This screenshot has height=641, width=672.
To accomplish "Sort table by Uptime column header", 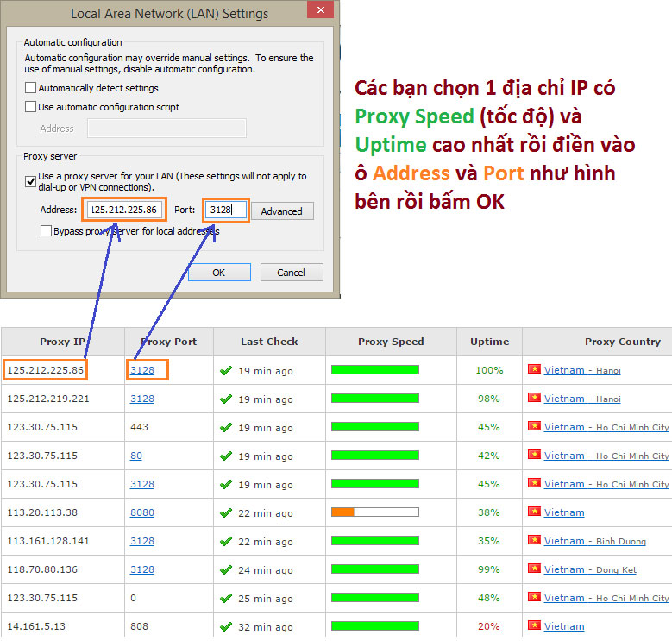I will (x=489, y=342).
